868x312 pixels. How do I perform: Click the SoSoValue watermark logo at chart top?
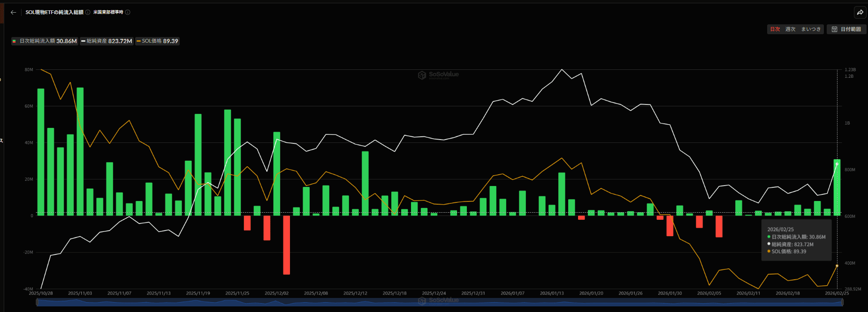(422, 75)
